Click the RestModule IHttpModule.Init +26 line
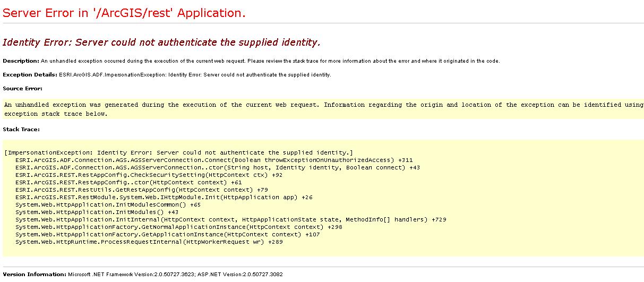Screen dimensions: 644x282 pos(164,197)
